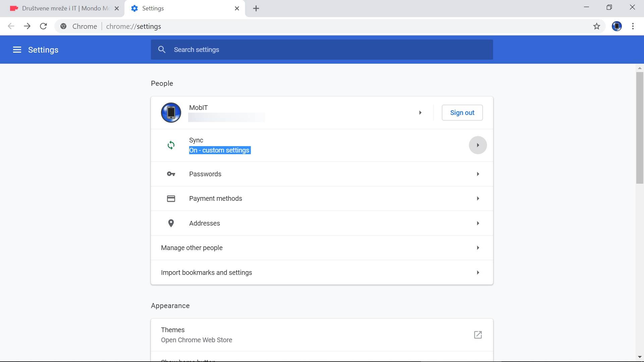Expand the Import bookmarks and settings row
This screenshot has width=644, height=362.
click(478, 273)
